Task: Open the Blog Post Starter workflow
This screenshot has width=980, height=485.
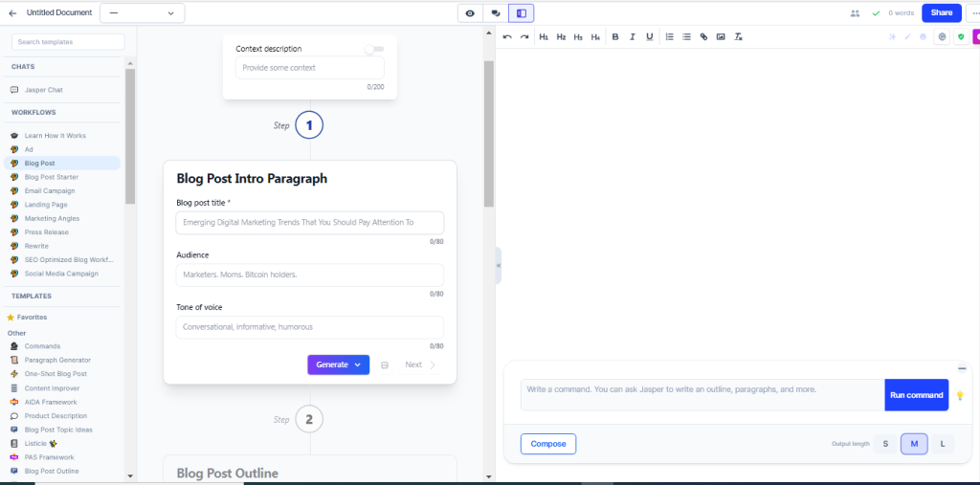Action: [52, 177]
